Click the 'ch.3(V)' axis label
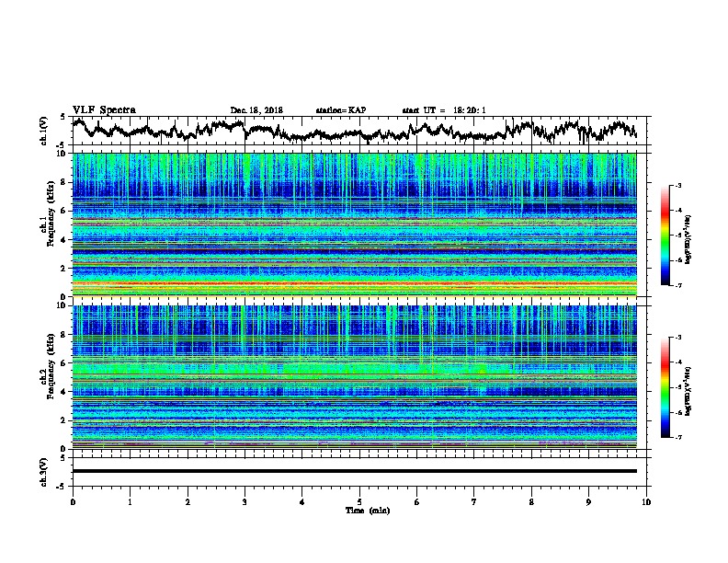This screenshot has height=563, width=728. tap(44, 472)
